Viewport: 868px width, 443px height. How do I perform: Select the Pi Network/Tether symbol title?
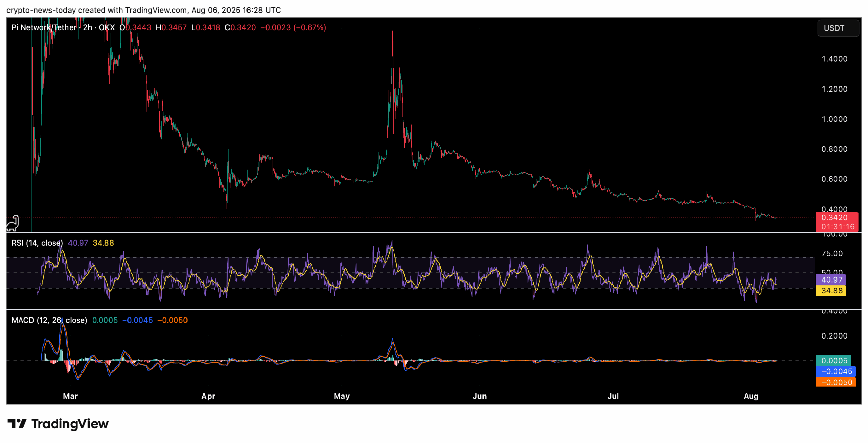click(44, 27)
